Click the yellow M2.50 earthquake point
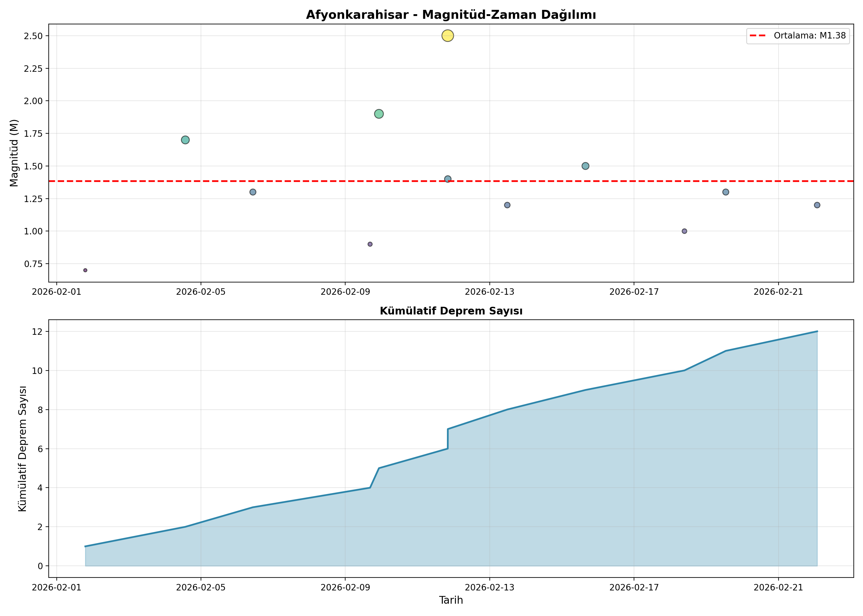This screenshot has width=863, height=616. point(448,36)
